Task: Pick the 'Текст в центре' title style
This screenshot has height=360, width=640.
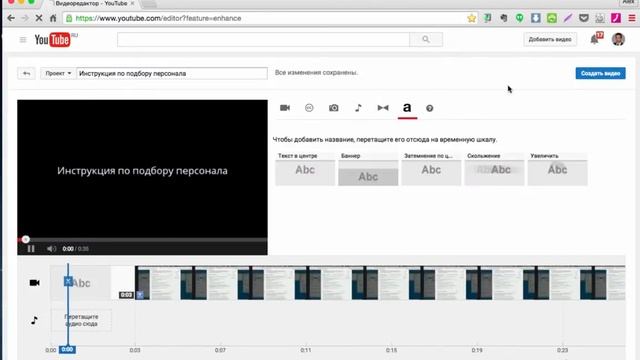Action: [x=305, y=169]
